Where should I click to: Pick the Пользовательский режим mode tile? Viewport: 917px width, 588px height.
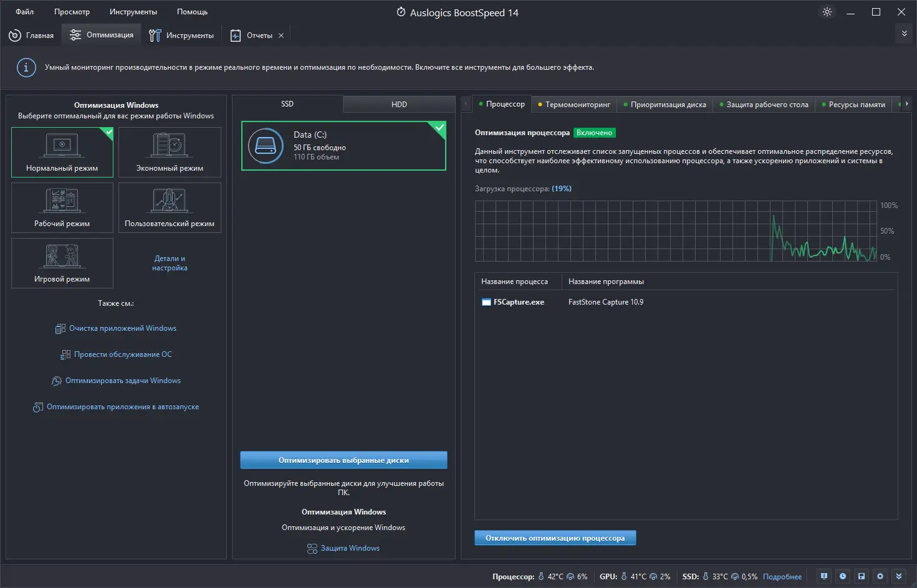[170, 208]
